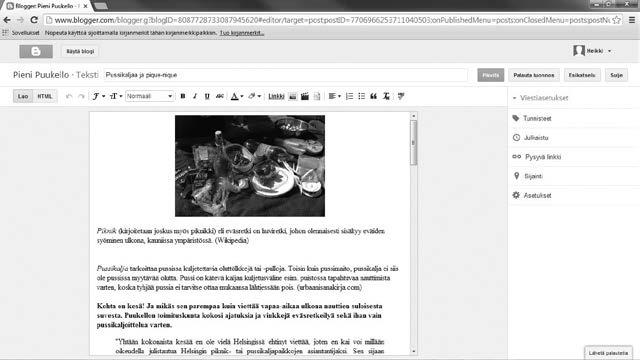
Task: Open the font size dropdown
Action: 116,96
